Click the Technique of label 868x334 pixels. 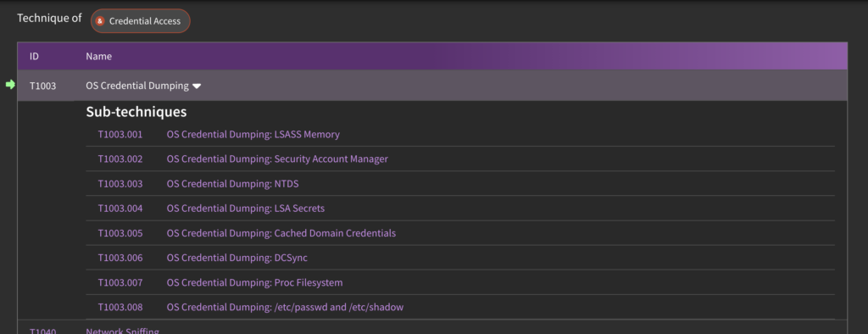click(x=49, y=19)
